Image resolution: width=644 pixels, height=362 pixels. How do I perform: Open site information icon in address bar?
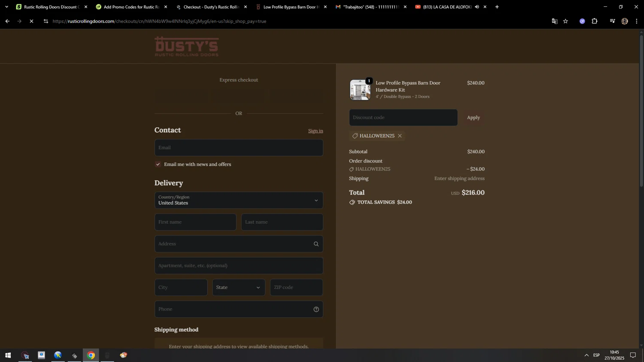coord(46,21)
